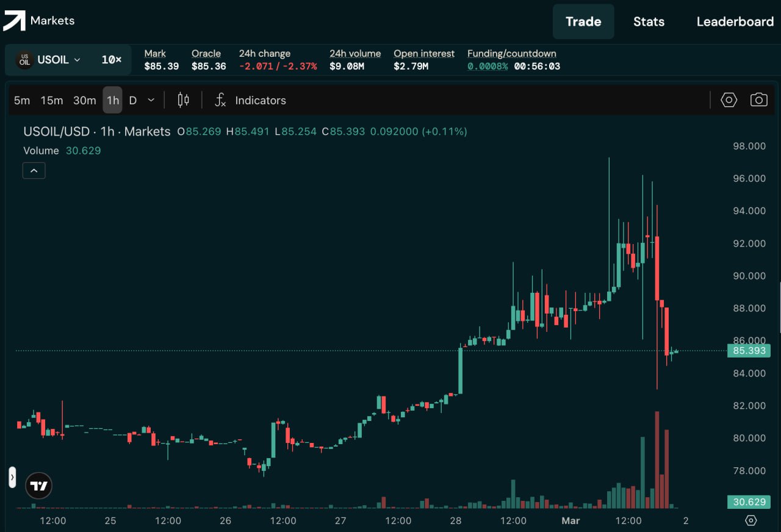The image size is (781, 532).
Task: Click the 24h volume label
Action: [355, 53]
